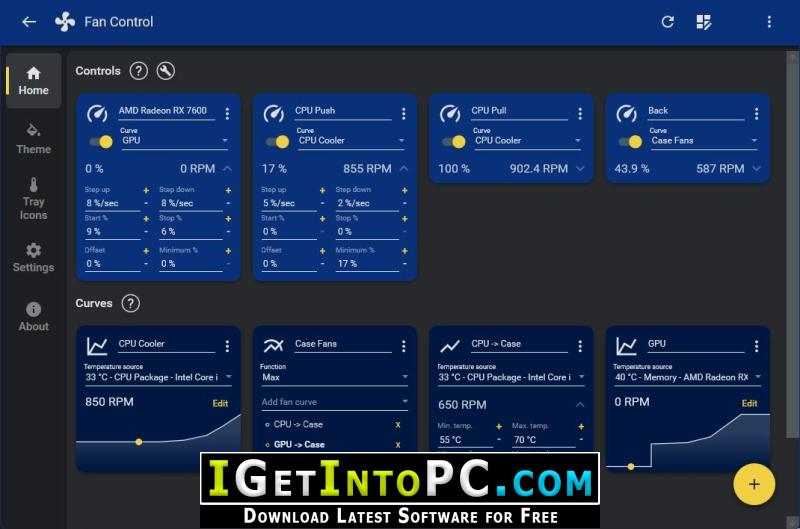Toggle the AMD Radeon RX 7600 control switch

tap(101, 142)
